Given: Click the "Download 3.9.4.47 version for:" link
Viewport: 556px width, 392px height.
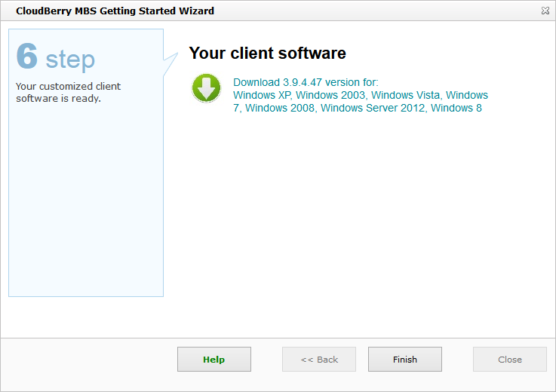Looking at the screenshot, I should coord(306,82).
